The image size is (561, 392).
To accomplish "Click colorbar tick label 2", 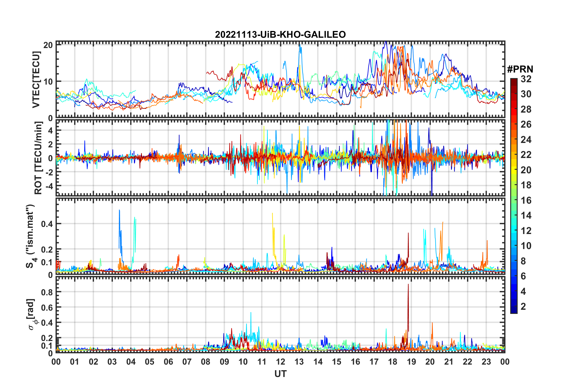I will tap(523, 307).
